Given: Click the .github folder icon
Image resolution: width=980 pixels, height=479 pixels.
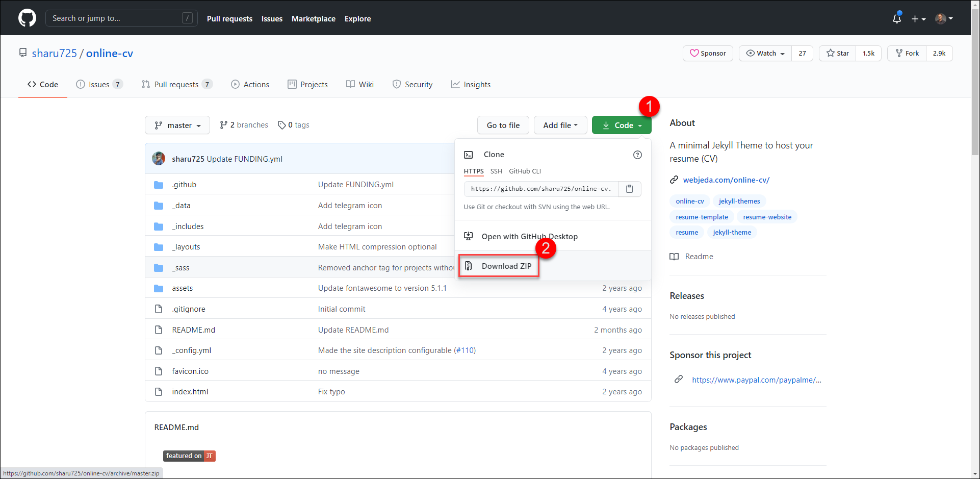Looking at the screenshot, I should click(159, 185).
